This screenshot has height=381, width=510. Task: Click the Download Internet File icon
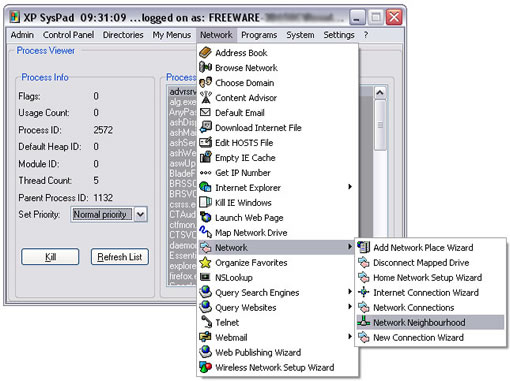pyautogui.click(x=205, y=127)
